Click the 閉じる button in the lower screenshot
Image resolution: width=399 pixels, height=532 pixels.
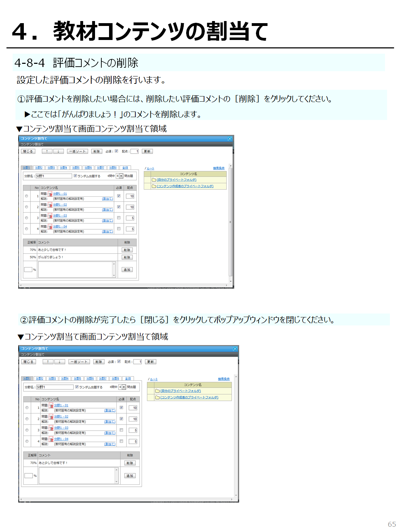pyautogui.click(x=28, y=362)
